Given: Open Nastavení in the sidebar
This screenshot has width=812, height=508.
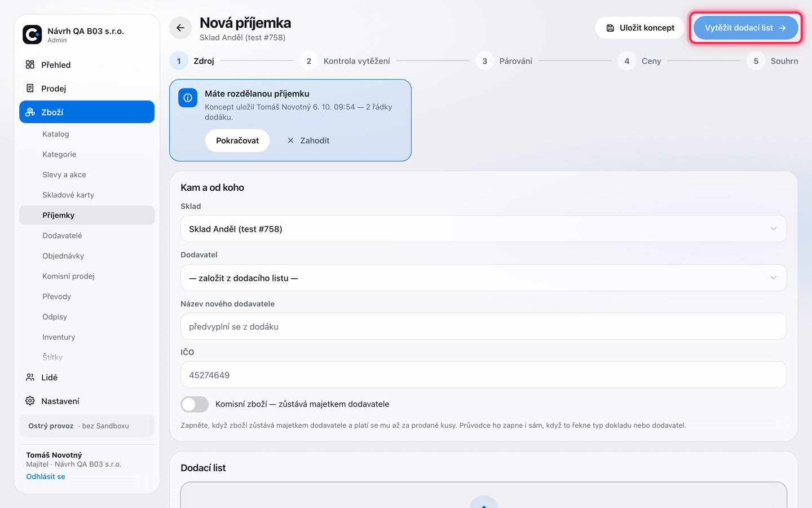Looking at the screenshot, I should click(x=87, y=401).
